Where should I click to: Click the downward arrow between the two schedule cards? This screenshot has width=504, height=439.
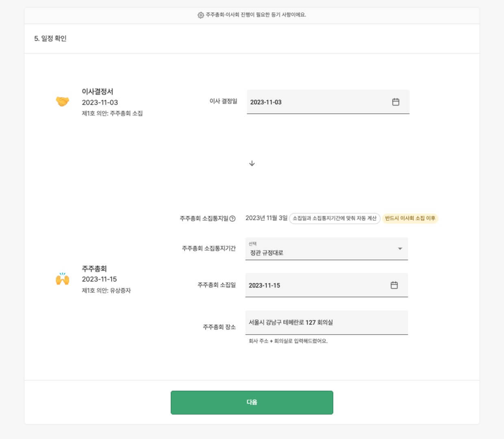pyautogui.click(x=252, y=163)
